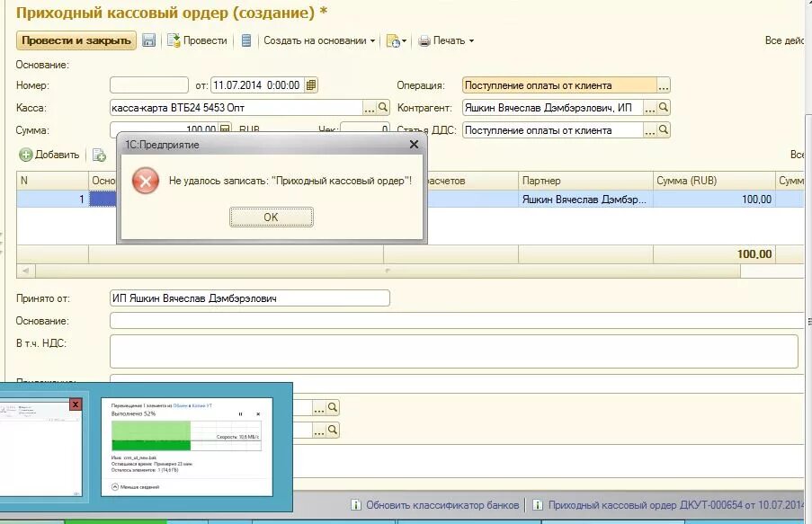Click Провести и закрыть button
The height and width of the screenshot is (524, 812).
[76, 40]
